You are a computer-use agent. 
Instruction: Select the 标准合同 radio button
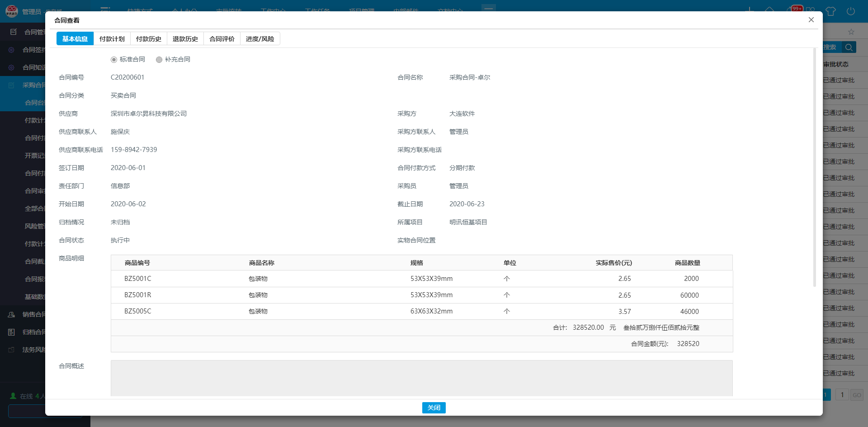tap(114, 60)
